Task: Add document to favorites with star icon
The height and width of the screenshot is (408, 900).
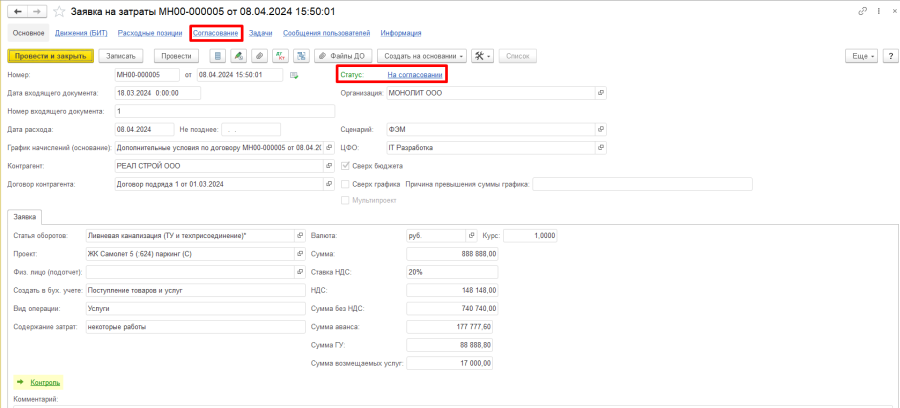Action: [x=60, y=11]
